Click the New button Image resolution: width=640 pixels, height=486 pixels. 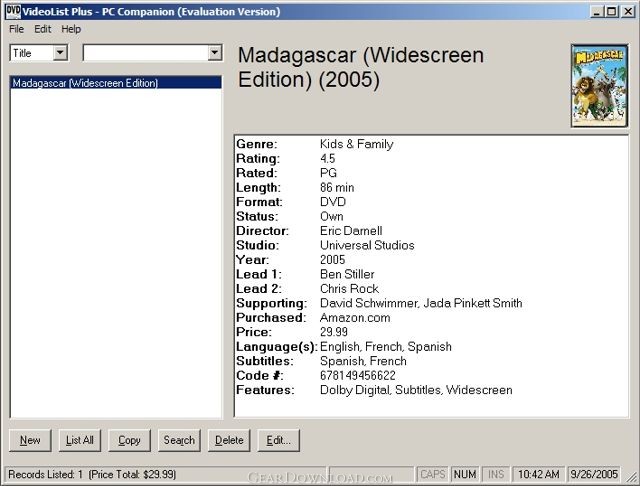coord(30,440)
